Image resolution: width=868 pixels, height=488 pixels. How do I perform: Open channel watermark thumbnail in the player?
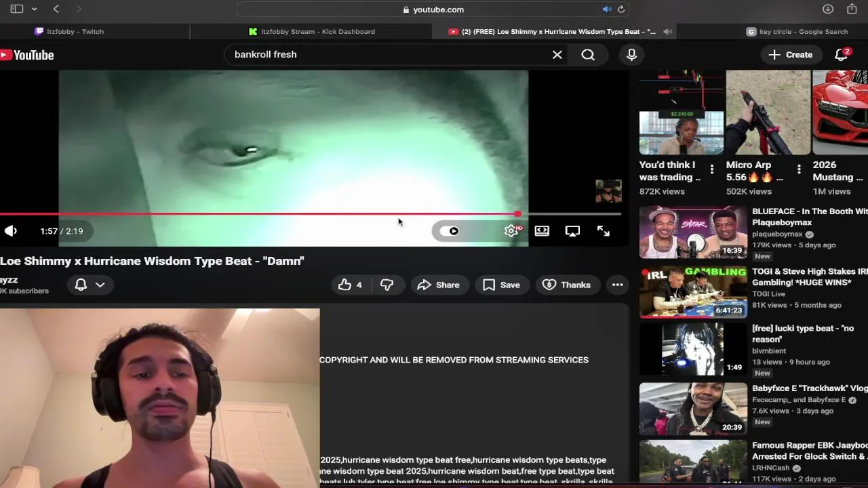pyautogui.click(x=608, y=191)
